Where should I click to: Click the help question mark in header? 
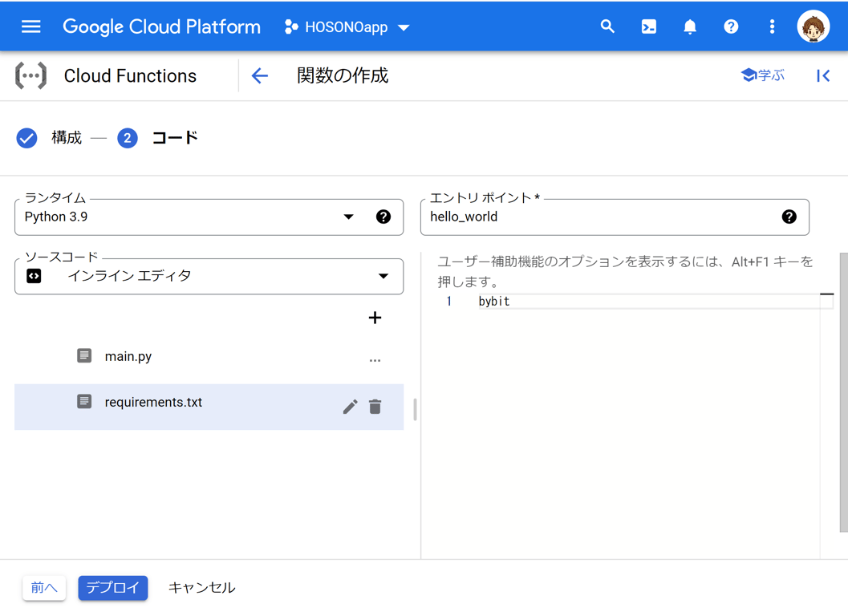point(731,26)
